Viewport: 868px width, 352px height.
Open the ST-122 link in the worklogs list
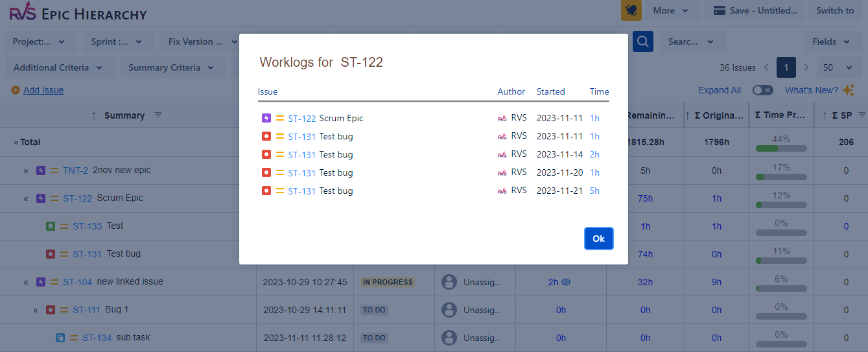pos(302,119)
